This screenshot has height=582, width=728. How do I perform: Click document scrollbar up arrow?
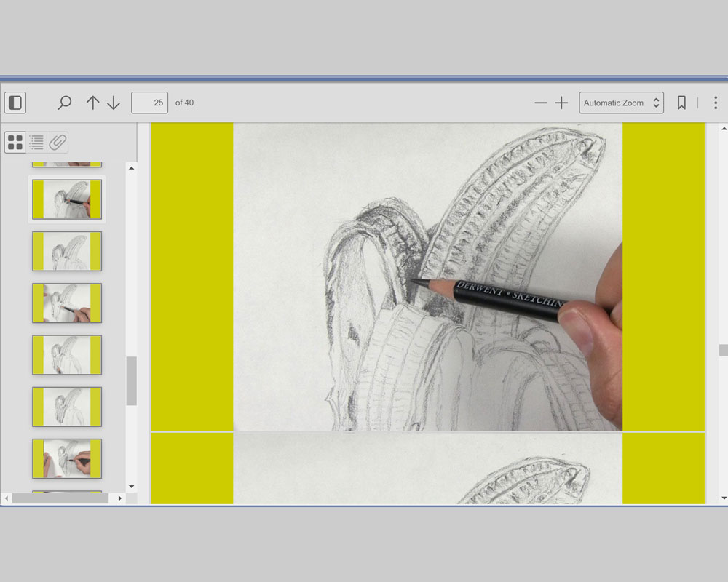click(x=724, y=129)
